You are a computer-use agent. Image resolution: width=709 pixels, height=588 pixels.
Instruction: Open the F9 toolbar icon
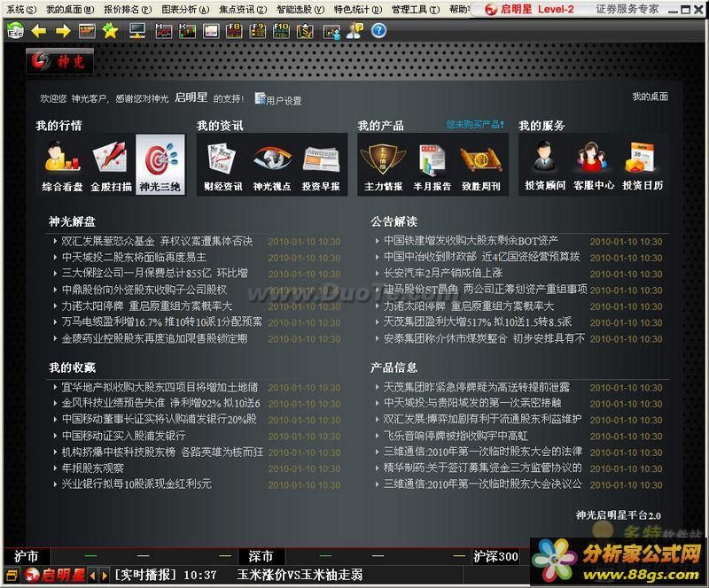point(258,31)
